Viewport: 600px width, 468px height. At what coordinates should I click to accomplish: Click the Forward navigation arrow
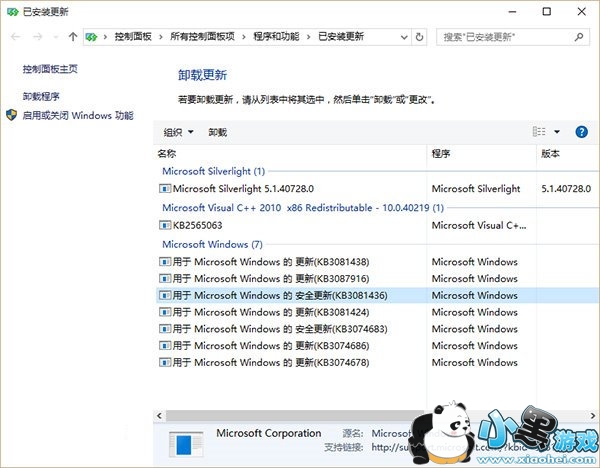point(38,37)
